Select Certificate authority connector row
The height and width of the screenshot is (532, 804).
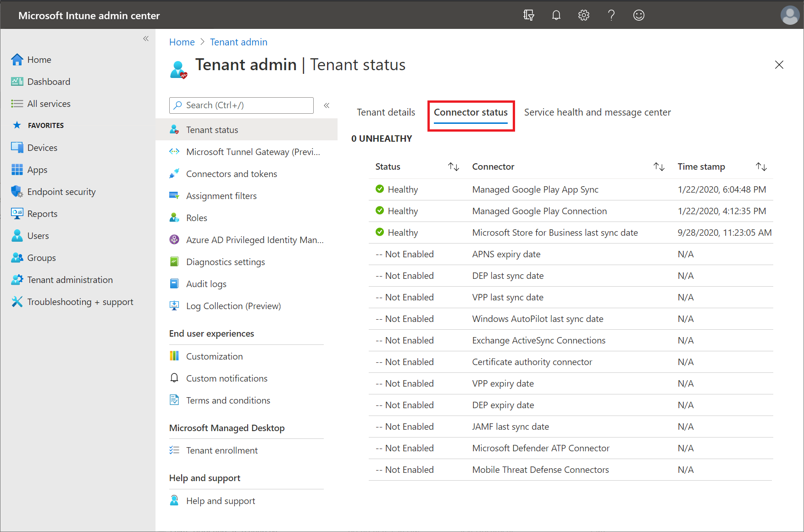571,362
